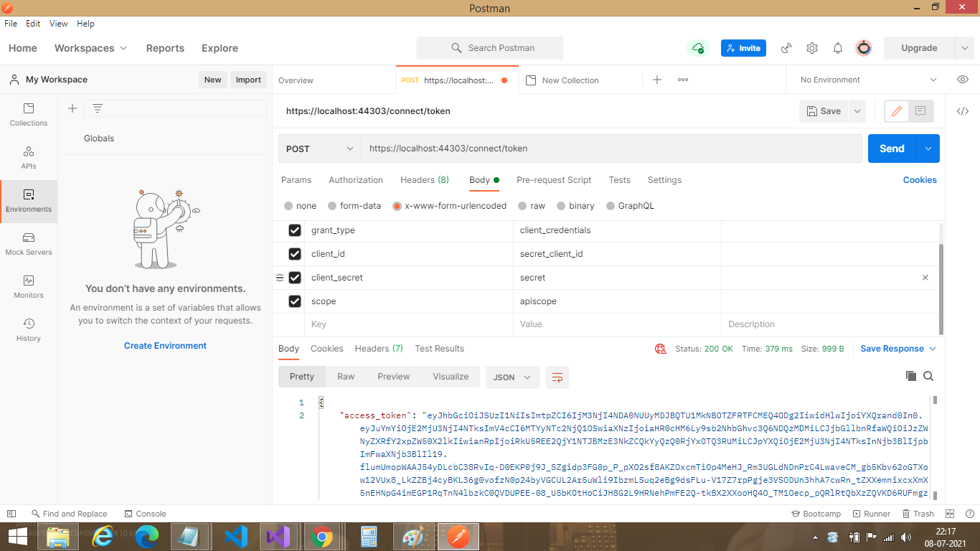Switch to the Pre-request Script tab

point(554,180)
